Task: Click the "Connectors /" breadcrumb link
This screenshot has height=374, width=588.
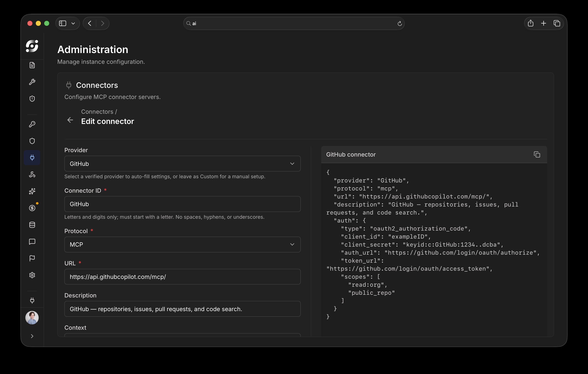Action: [99, 112]
